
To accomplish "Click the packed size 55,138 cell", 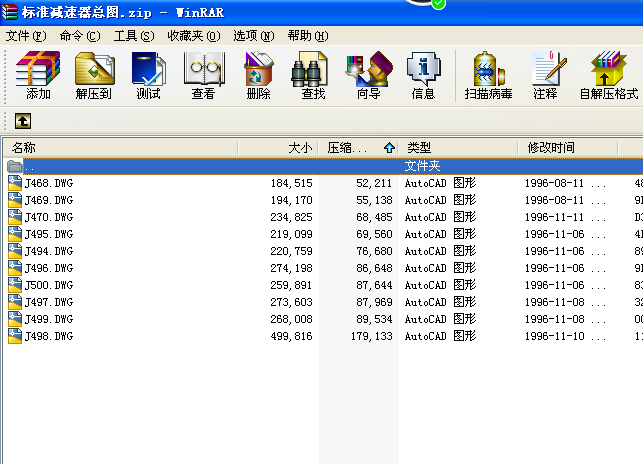I will point(374,200).
